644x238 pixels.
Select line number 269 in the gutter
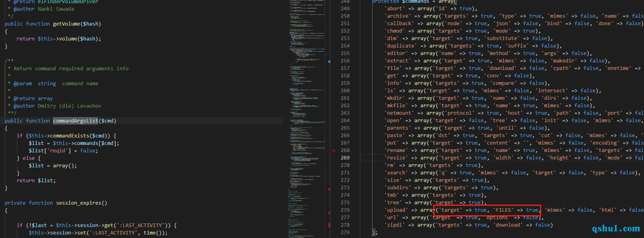[x=345, y=158]
